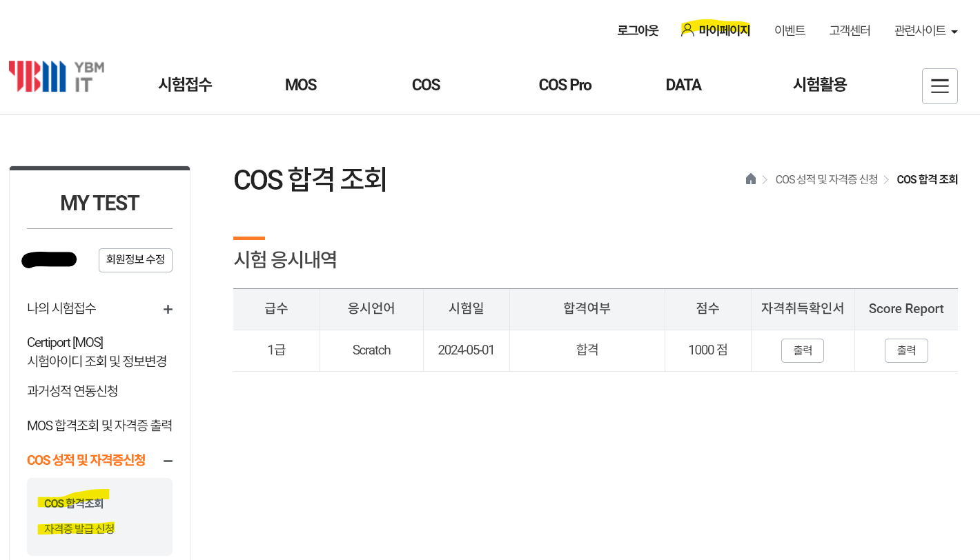Screen dimensions: 980x560
Task: Click the 1000 점 score cell
Action: [708, 350]
